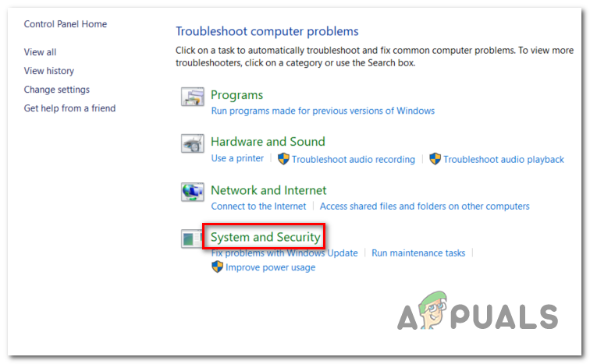Open Access shared files and folders troubleshooter
590x364 pixels.
tap(425, 207)
